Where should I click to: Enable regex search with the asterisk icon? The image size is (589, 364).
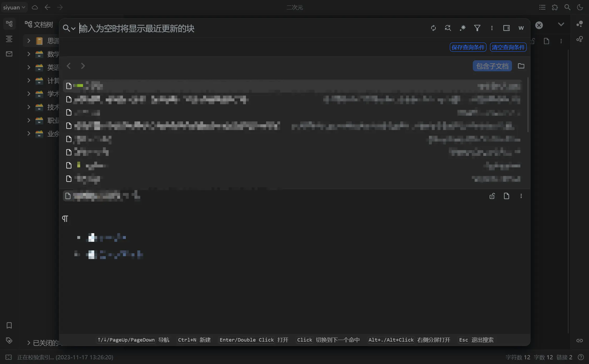pos(463,28)
